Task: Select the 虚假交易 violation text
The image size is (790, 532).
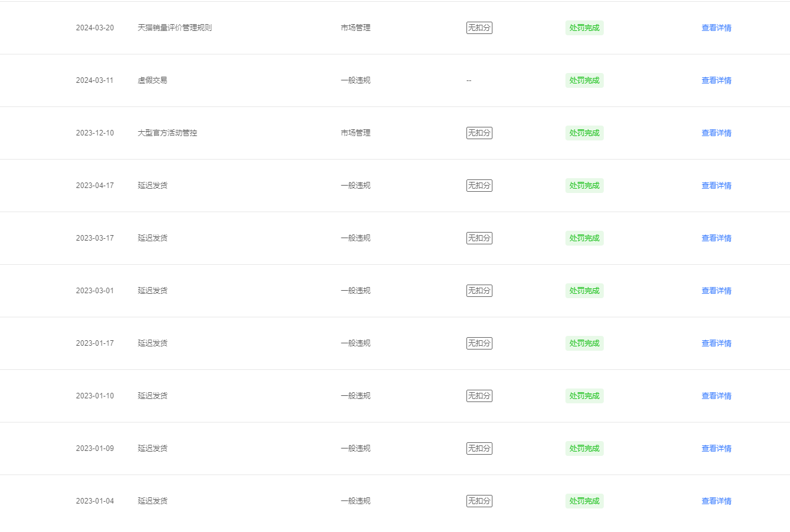Action: tap(153, 80)
